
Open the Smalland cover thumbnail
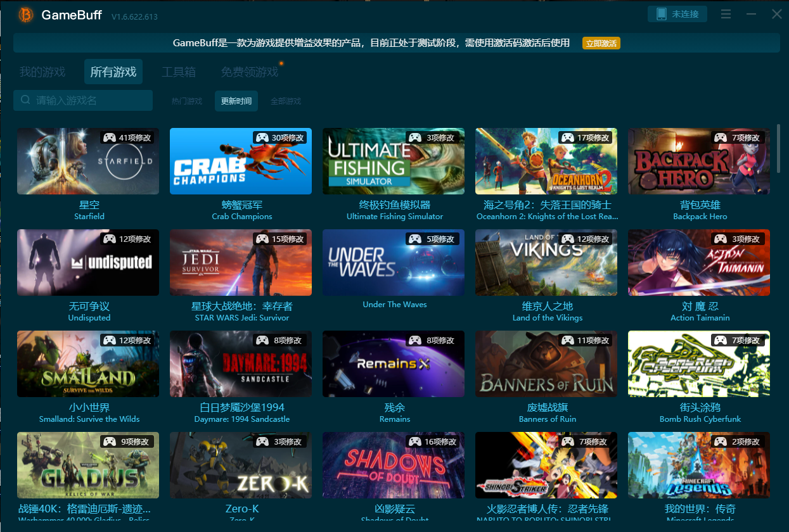coord(88,364)
